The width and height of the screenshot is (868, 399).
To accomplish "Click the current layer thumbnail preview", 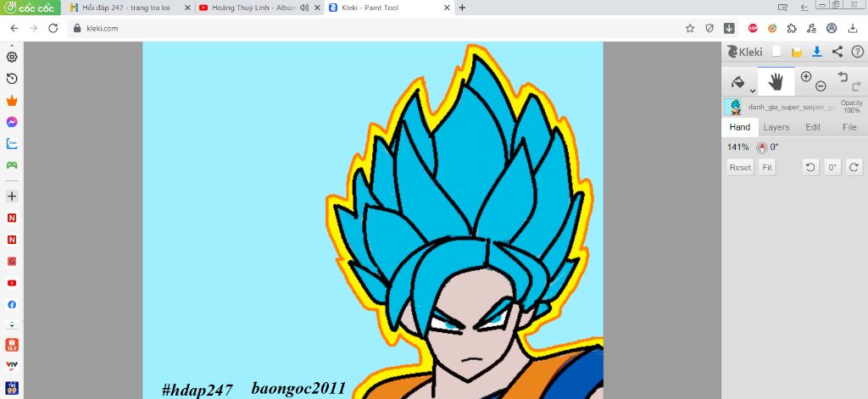I will point(734,107).
